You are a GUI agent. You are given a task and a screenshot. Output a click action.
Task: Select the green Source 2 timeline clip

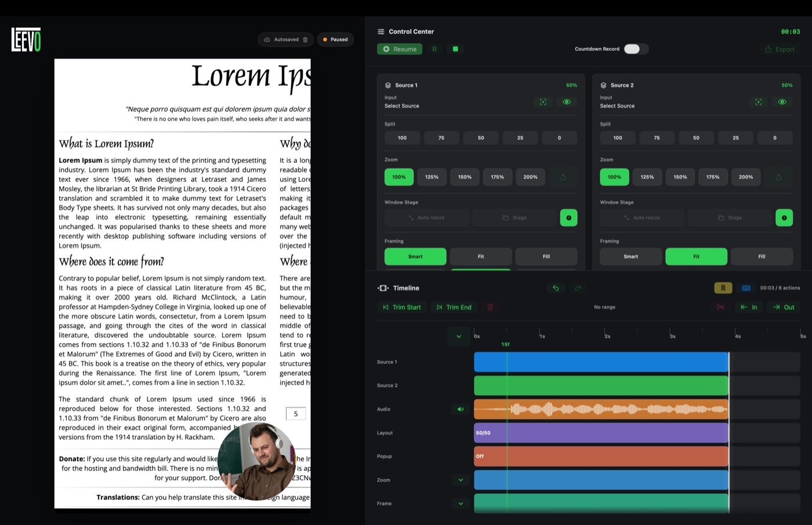[601, 385]
